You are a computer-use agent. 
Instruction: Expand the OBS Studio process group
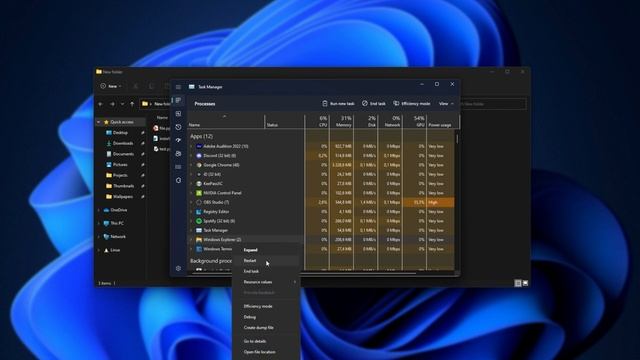click(x=191, y=202)
